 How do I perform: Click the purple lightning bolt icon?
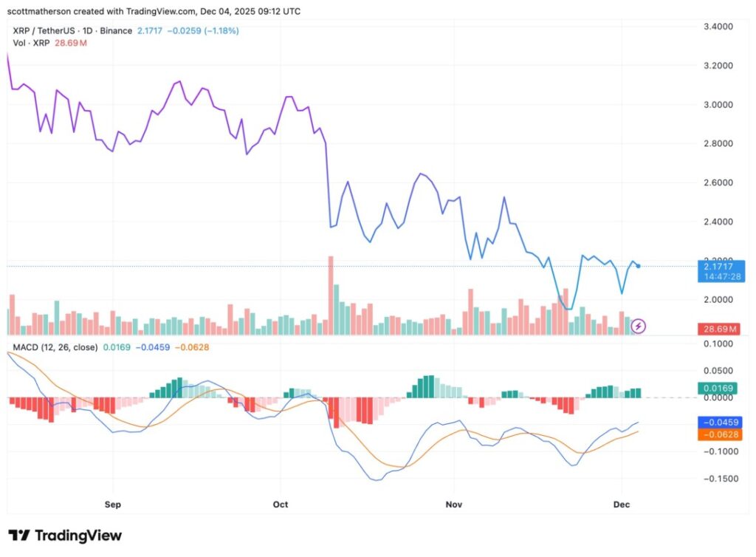pyautogui.click(x=640, y=325)
